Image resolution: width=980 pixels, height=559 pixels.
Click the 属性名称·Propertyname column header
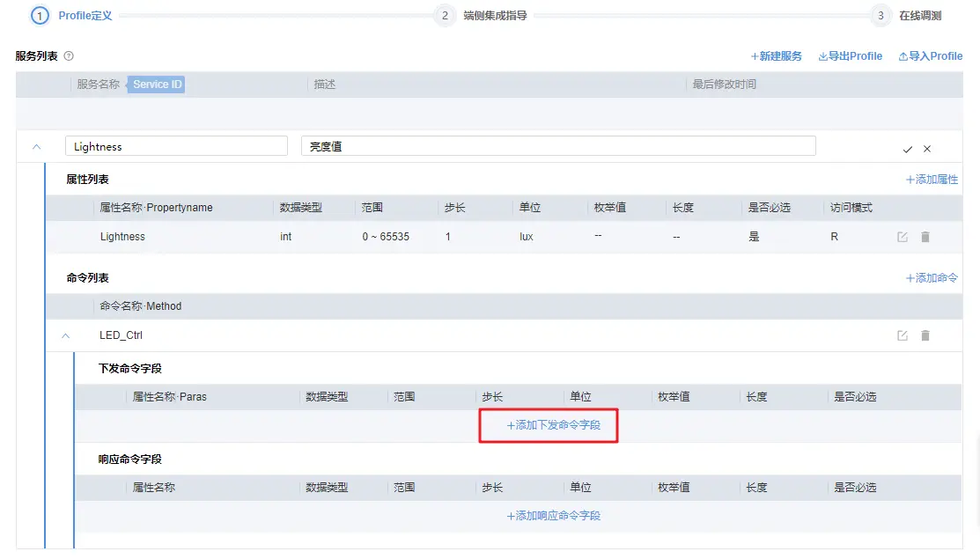click(156, 208)
